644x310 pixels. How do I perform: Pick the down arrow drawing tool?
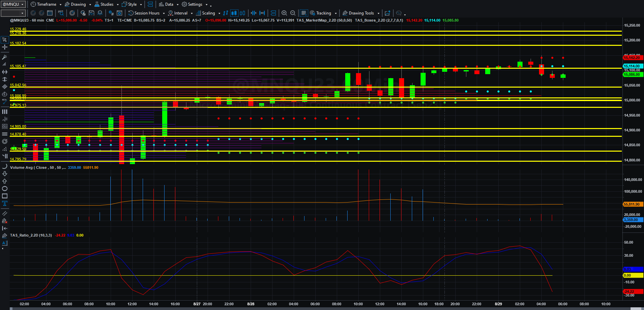click(5, 174)
